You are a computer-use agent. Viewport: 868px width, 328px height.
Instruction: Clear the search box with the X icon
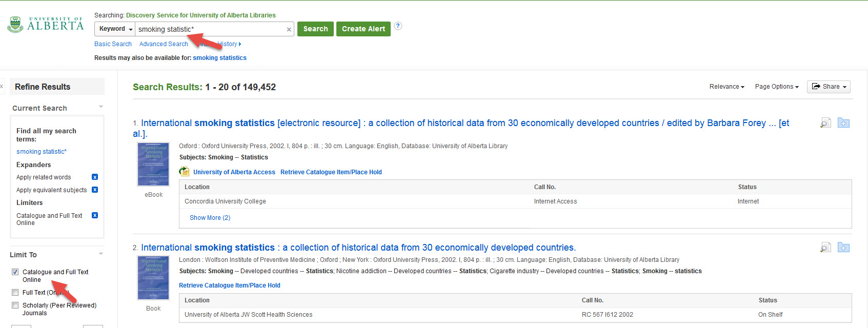289,29
